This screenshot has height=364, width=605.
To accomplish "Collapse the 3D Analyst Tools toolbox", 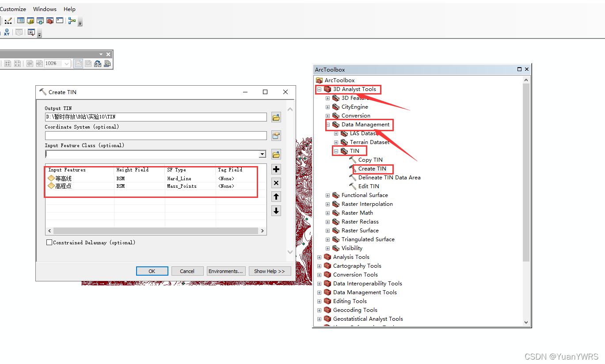I will (x=319, y=89).
